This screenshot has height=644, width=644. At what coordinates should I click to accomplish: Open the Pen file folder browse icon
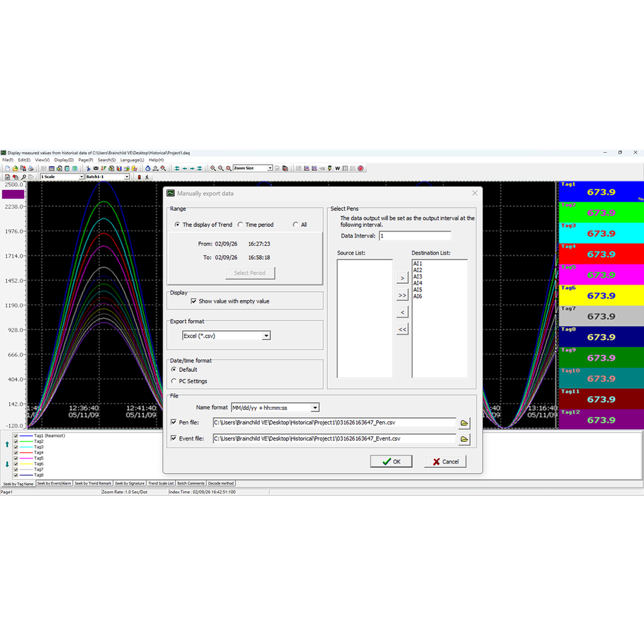[464, 423]
